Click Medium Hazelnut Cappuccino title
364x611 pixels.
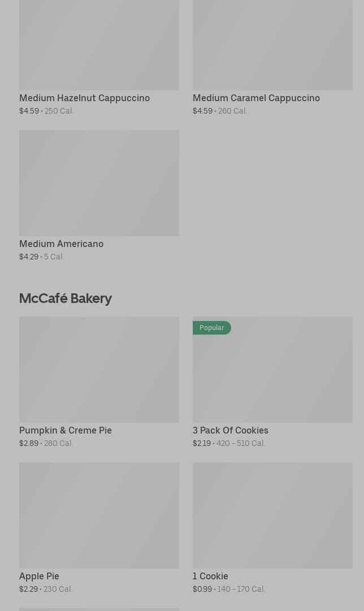point(84,98)
